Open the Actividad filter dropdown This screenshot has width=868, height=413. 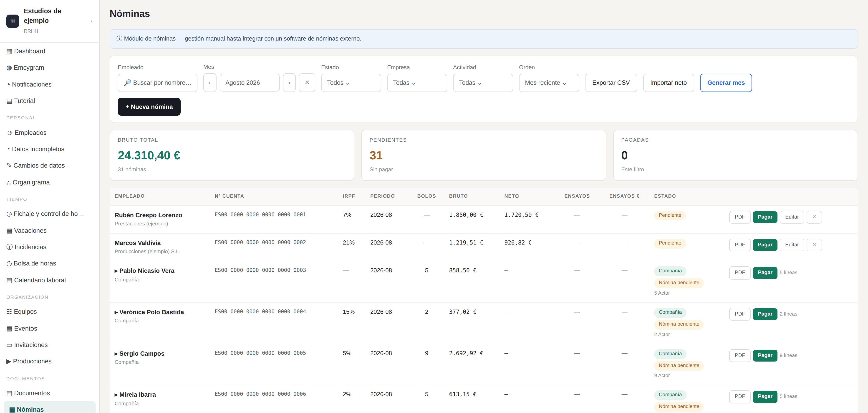(x=483, y=83)
